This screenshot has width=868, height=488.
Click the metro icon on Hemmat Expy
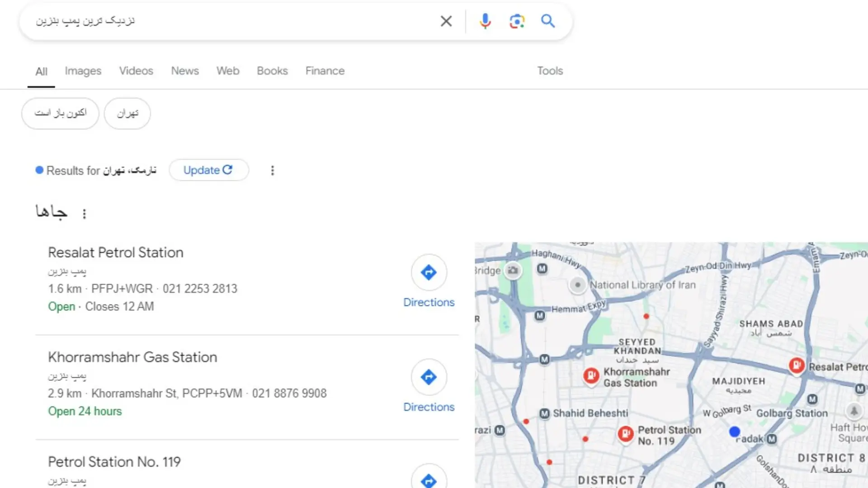tap(540, 315)
